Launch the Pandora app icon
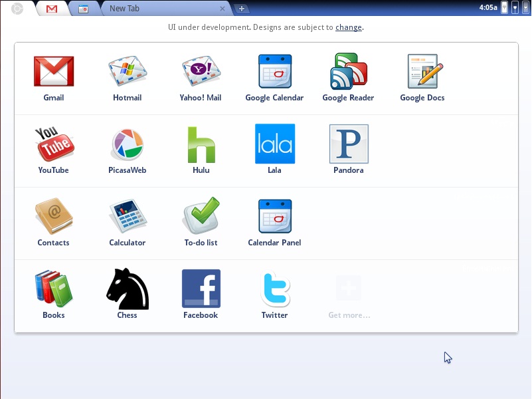 point(349,144)
